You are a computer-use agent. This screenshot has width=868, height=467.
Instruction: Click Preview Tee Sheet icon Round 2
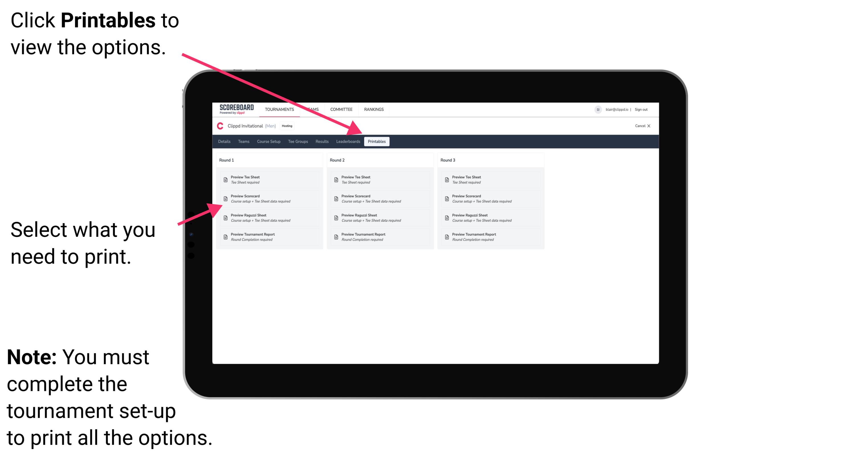pos(336,180)
